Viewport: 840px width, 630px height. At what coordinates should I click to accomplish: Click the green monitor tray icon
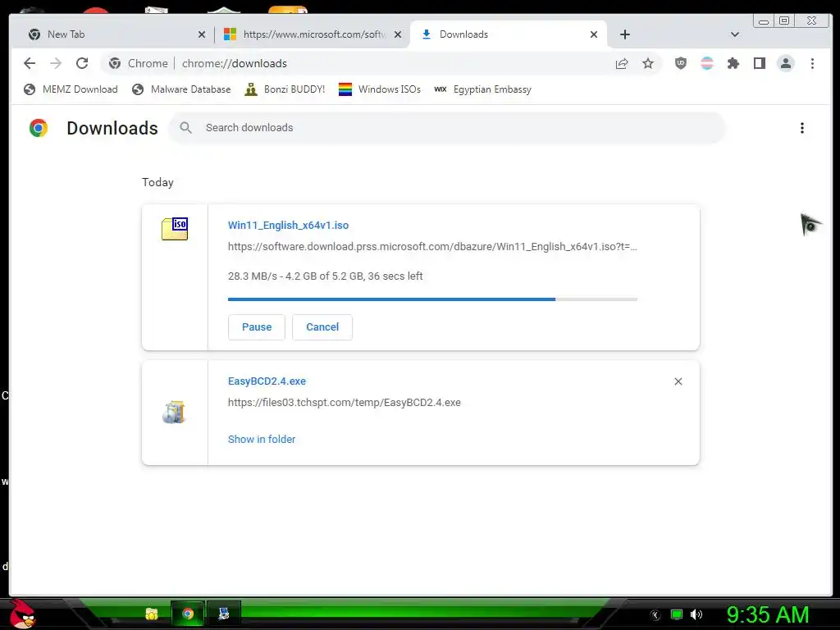coord(677,614)
